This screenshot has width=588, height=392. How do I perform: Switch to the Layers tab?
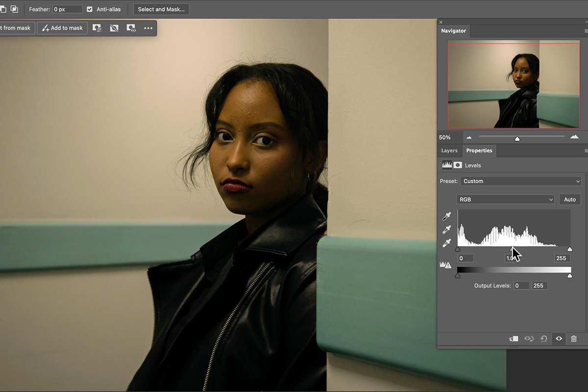pyautogui.click(x=449, y=150)
